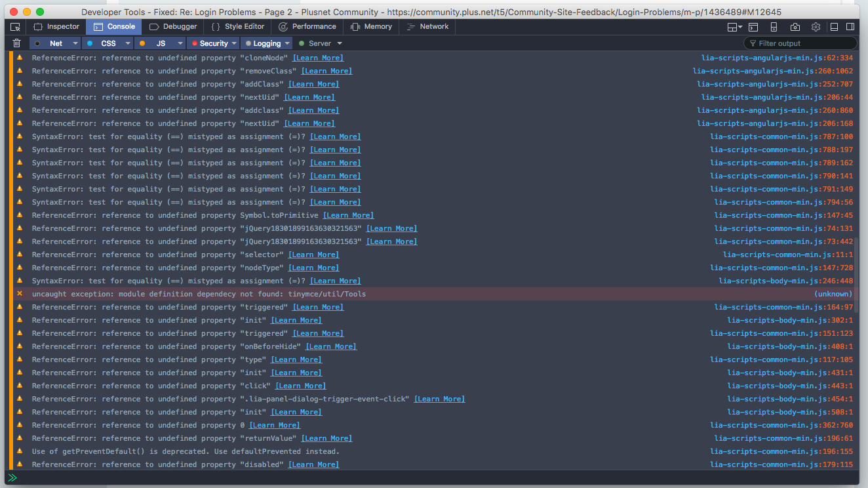Clear console output with trash icon
Screen dimensions: 868x488
[x=17, y=43]
